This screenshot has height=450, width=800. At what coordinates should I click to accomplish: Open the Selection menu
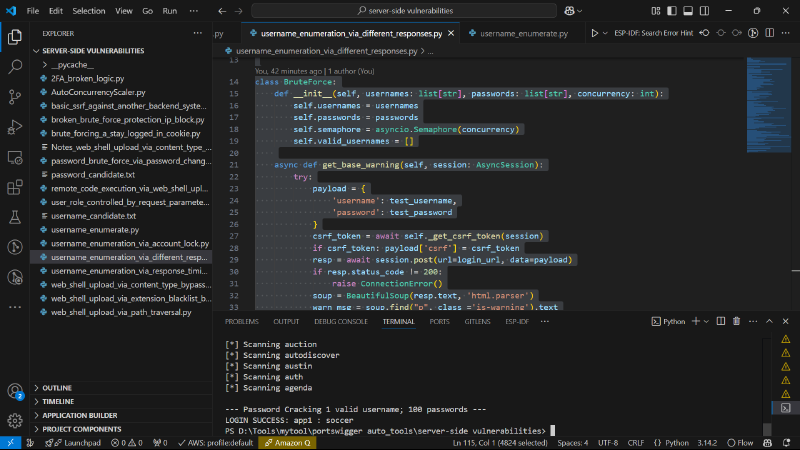pos(89,11)
